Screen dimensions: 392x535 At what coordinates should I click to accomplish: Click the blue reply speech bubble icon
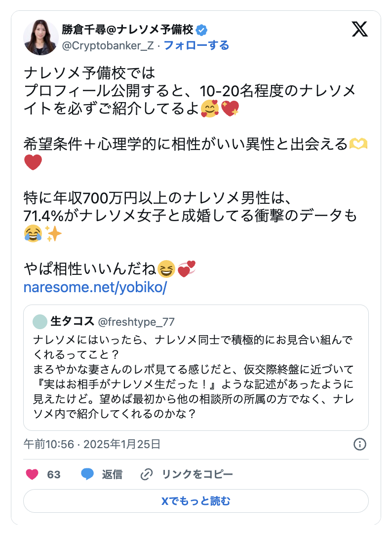[x=87, y=475]
